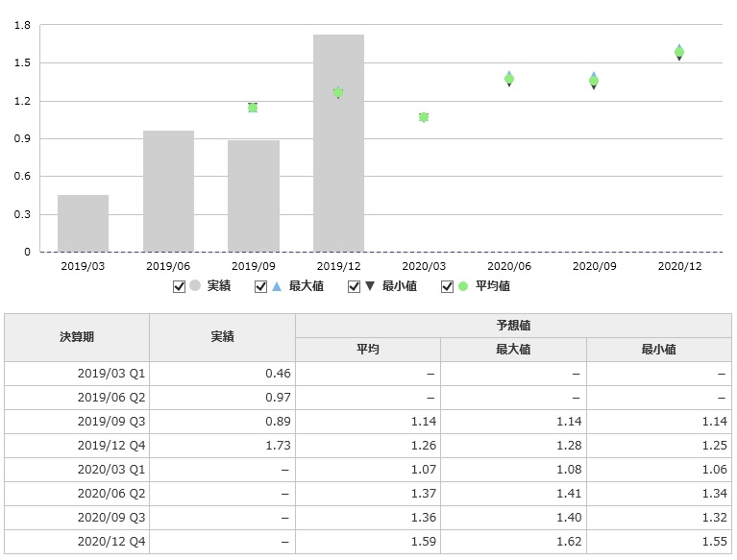This screenshot has height=560, width=737.
Task: Select the 2020/12 Q4 row label
Action: coord(111,542)
